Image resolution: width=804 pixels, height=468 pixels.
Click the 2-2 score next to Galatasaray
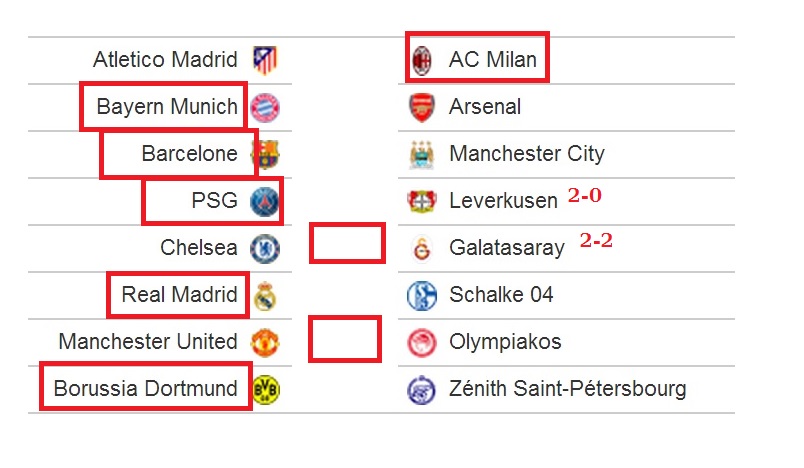596,240
